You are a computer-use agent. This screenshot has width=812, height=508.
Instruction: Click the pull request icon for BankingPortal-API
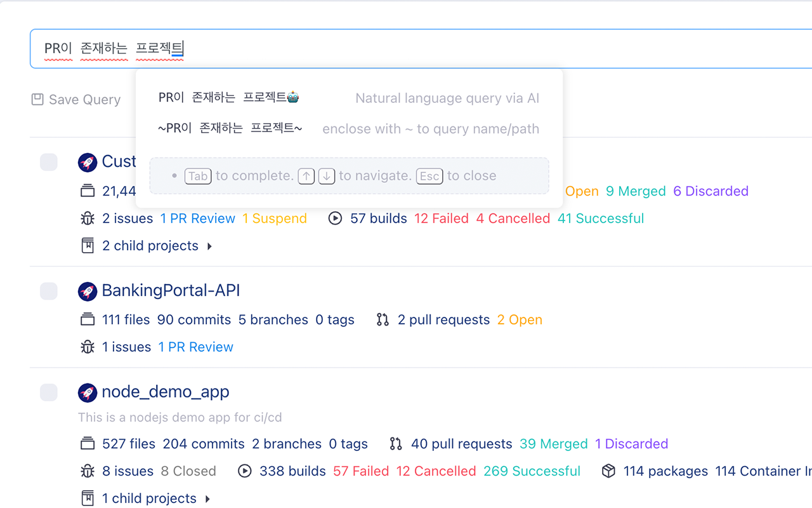pyautogui.click(x=383, y=319)
